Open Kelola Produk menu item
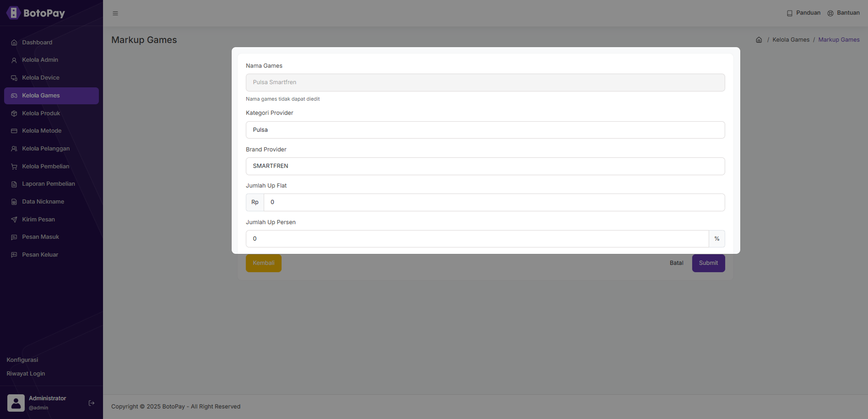The height and width of the screenshot is (419, 868). (51, 113)
